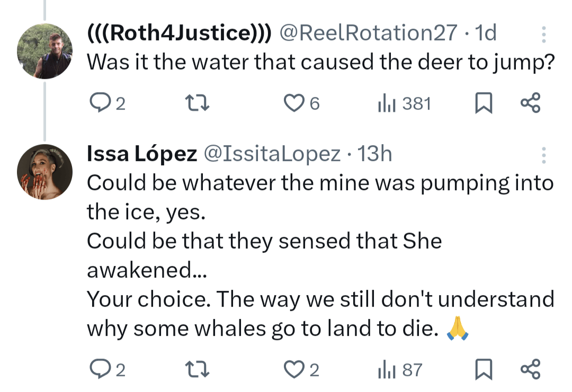Bookmark the Roth4Justice tweet
The height and width of the screenshot is (392, 572).
[x=482, y=104]
